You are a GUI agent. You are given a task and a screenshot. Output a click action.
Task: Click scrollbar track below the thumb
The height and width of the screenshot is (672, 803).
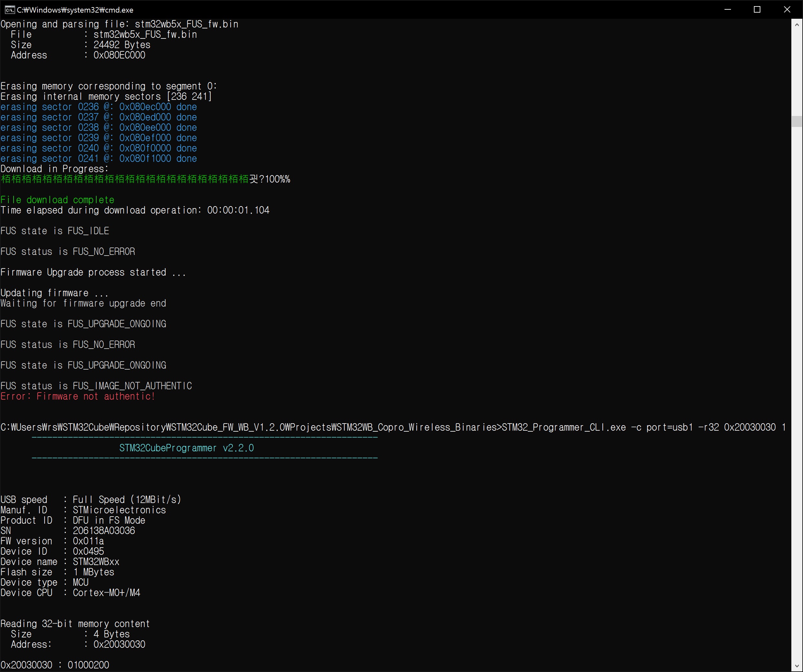point(797,383)
